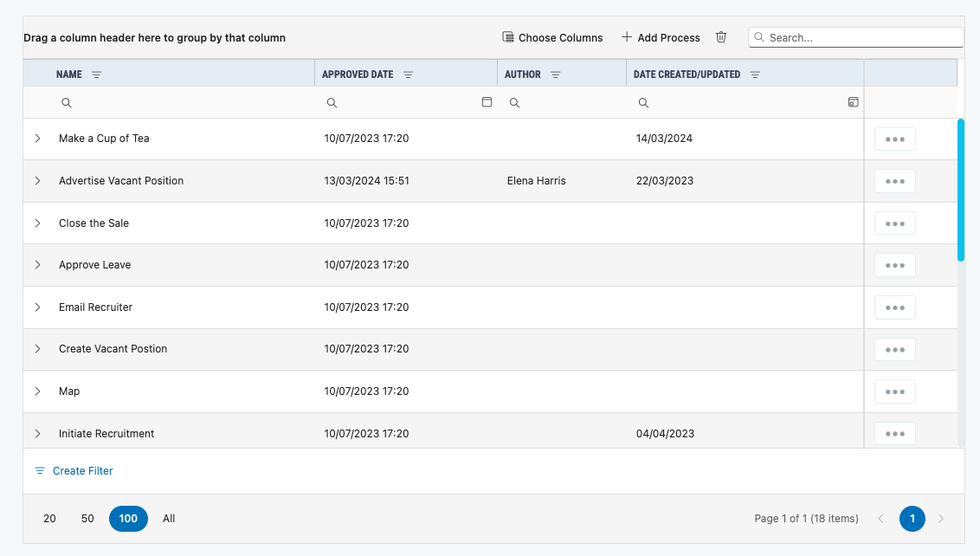This screenshot has height=556, width=980.
Task: Open the NAME column filter icon
Action: pos(96,74)
